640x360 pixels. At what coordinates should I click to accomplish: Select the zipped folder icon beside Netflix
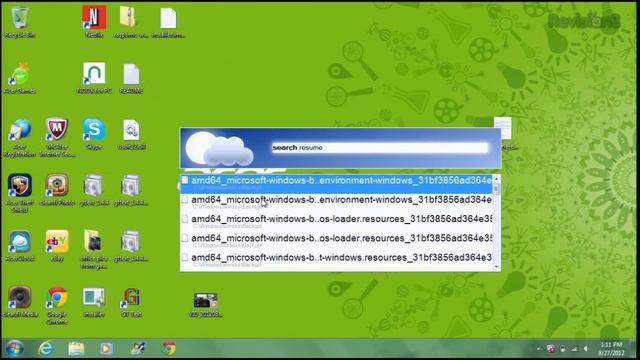pyautogui.click(x=129, y=22)
